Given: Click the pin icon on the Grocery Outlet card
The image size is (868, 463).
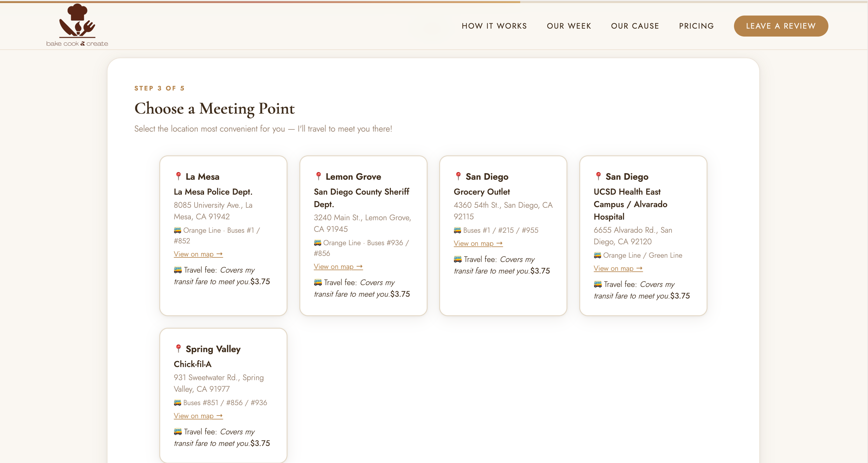Looking at the screenshot, I should click(x=458, y=176).
